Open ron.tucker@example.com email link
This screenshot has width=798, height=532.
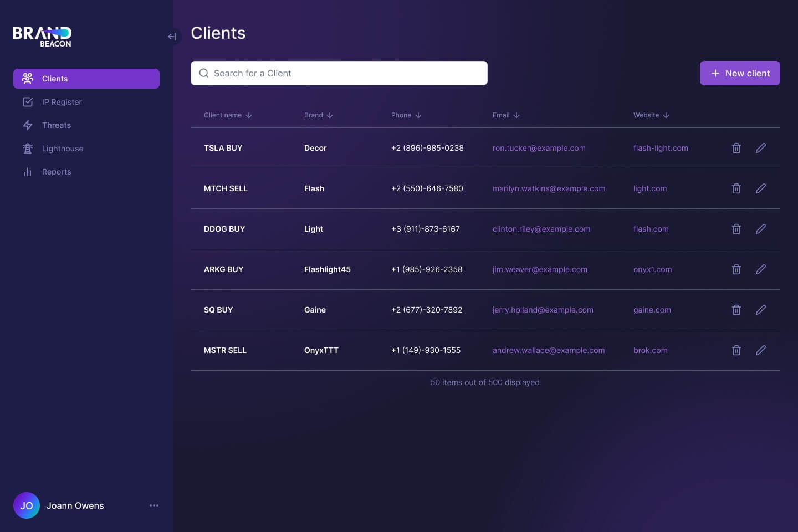click(539, 148)
